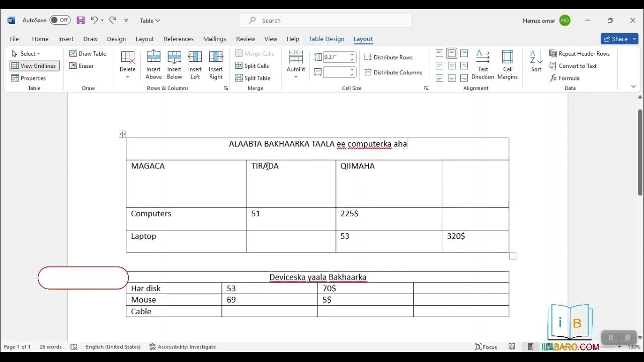Click the Proofing check icon in the status bar
Viewport: 644px width, 362px height.
click(x=74, y=347)
